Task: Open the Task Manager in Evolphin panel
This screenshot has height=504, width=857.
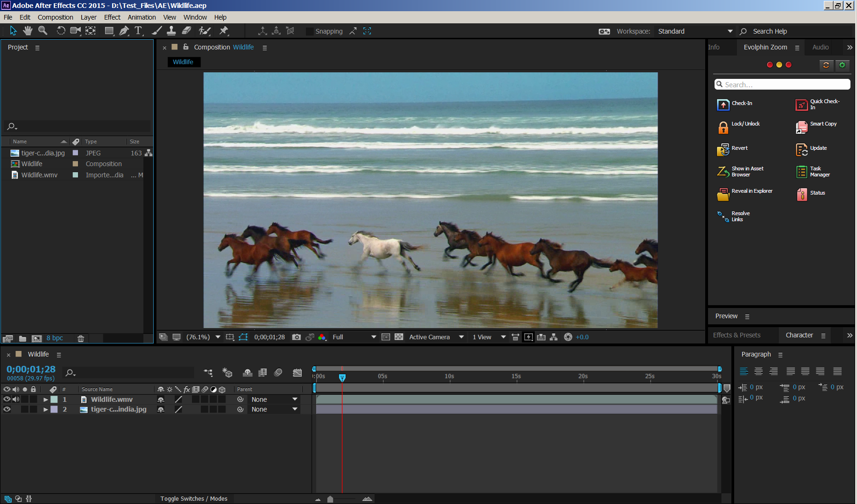Action: pyautogui.click(x=801, y=172)
